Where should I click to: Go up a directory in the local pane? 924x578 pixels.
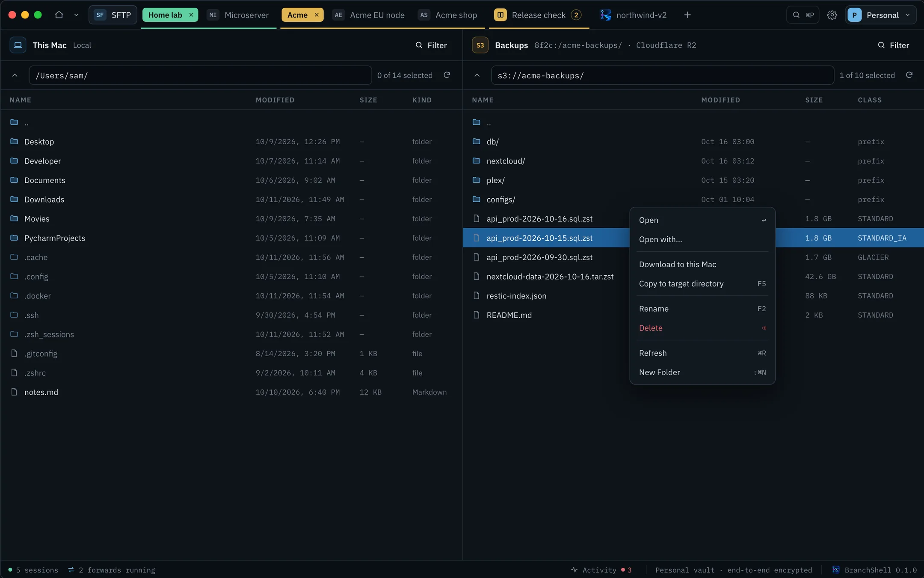pyautogui.click(x=15, y=75)
